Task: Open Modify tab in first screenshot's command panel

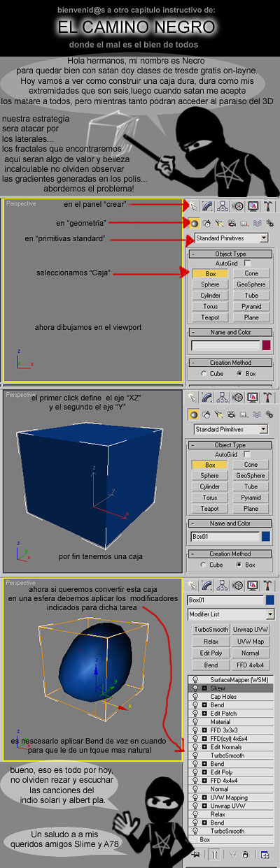Action: click(208, 206)
